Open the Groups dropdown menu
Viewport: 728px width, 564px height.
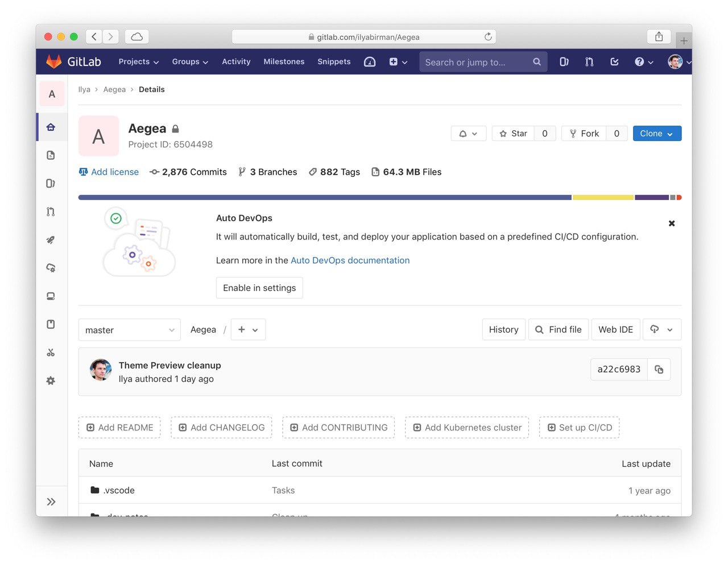pos(190,61)
